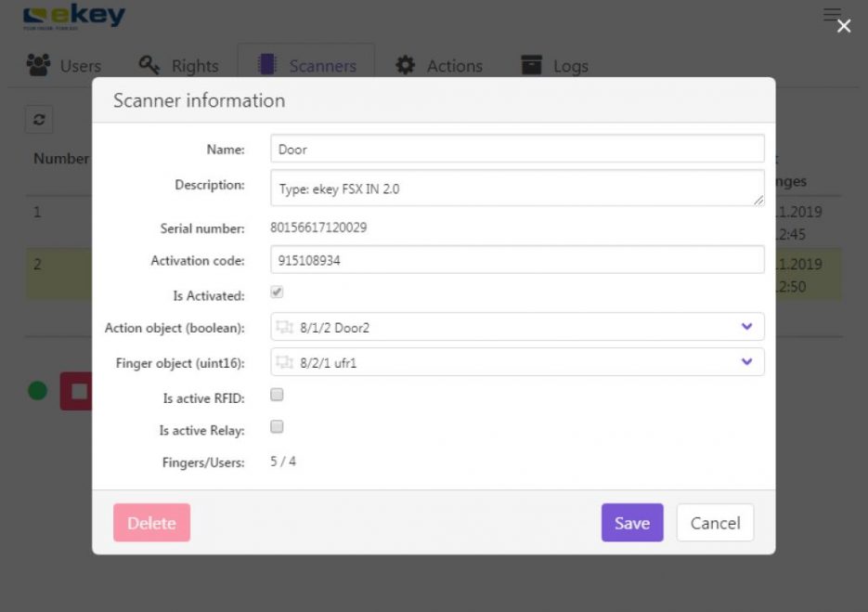Enable the Is active Relay checkbox
Image resolution: width=868 pixels, height=612 pixels.
[277, 426]
